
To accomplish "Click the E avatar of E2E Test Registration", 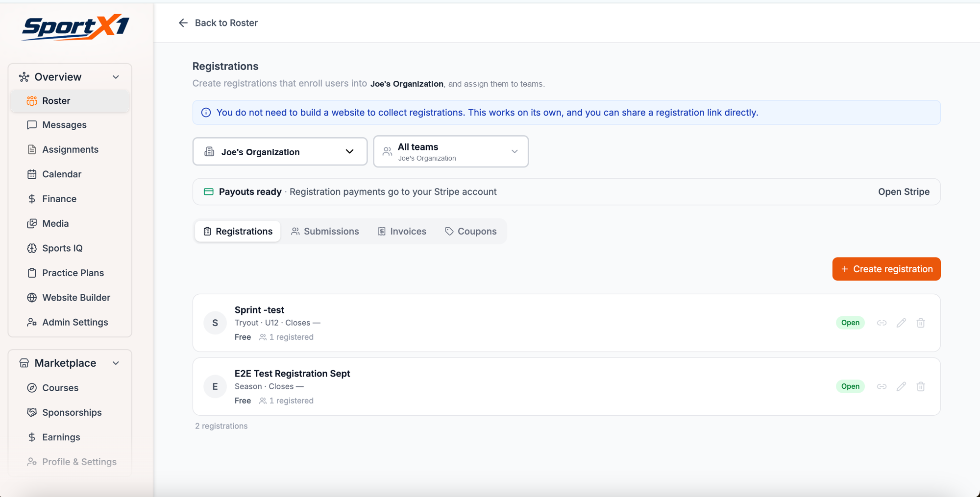I will (x=215, y=386).
